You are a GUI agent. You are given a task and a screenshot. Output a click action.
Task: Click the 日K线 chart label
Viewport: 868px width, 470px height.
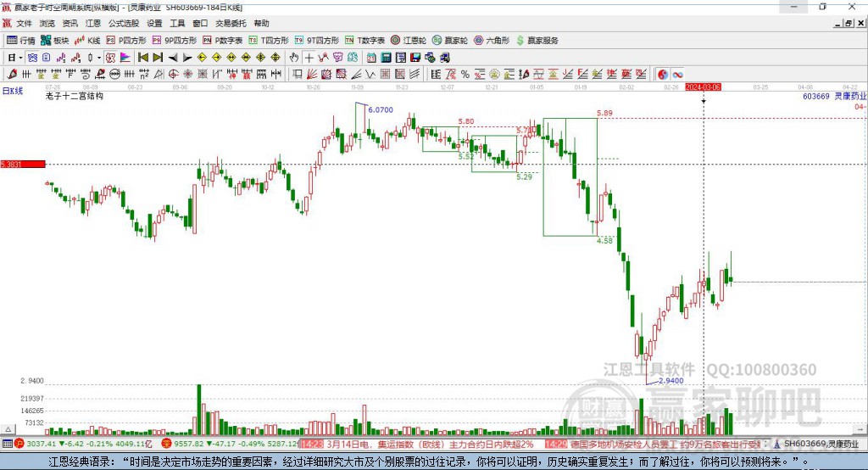pos(13,91)
